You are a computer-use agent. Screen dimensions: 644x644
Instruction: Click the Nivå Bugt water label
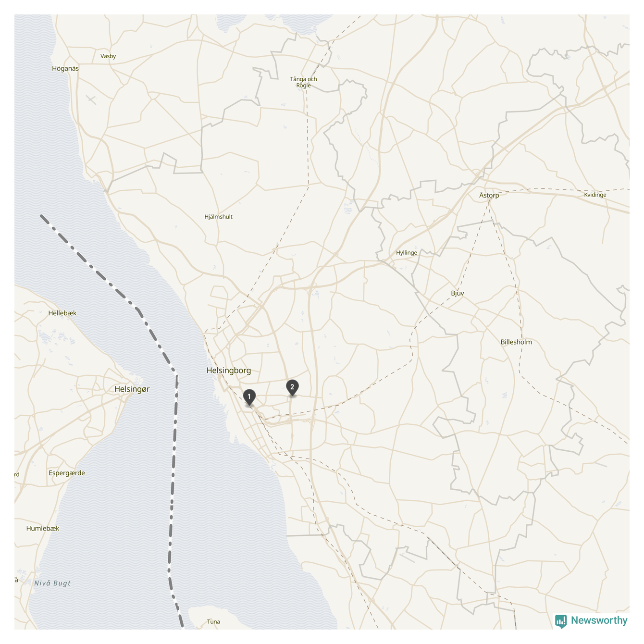[x=52, y=583]
